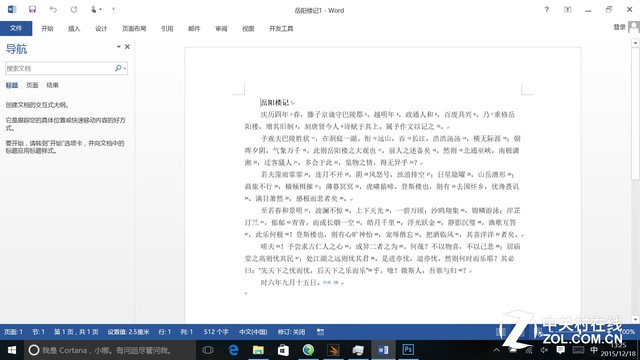This screenshot has height=360, width=640.
Task: Click the touch keyboard icon in the tray
Action: [x=578, y=350]
